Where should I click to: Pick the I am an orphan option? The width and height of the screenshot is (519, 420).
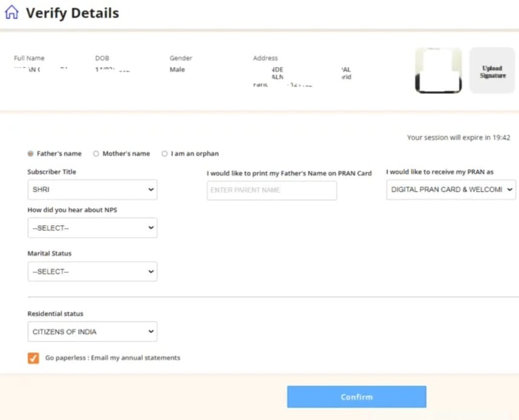coord(165,154)
